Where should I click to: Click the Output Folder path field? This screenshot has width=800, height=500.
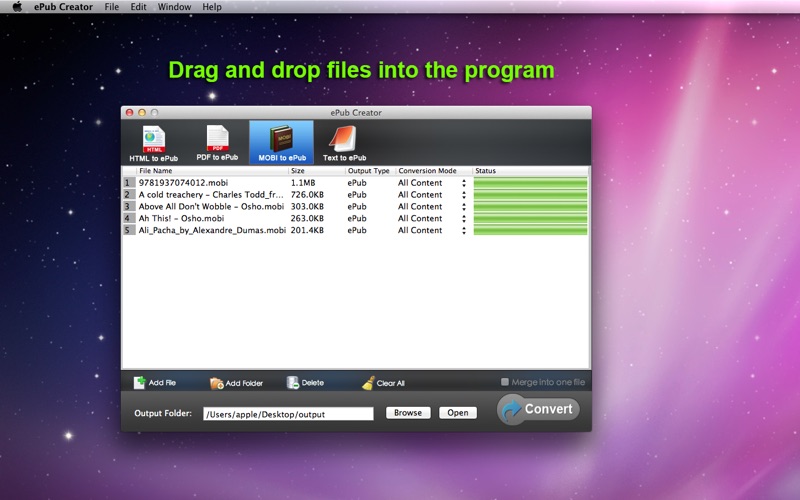[288, 414]
